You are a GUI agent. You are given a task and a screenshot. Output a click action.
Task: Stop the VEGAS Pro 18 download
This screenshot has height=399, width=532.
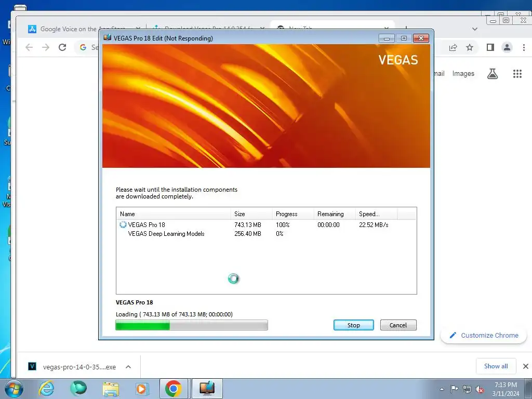[x=353, y=325]
